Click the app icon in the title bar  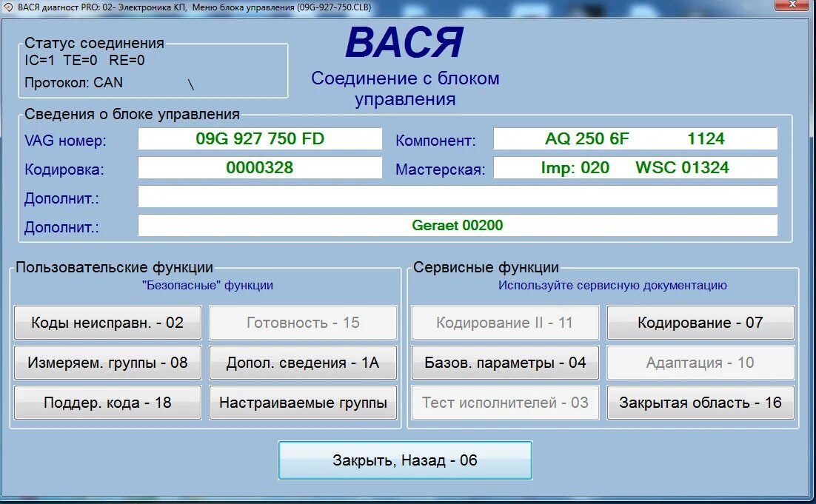tap(8, 7)
